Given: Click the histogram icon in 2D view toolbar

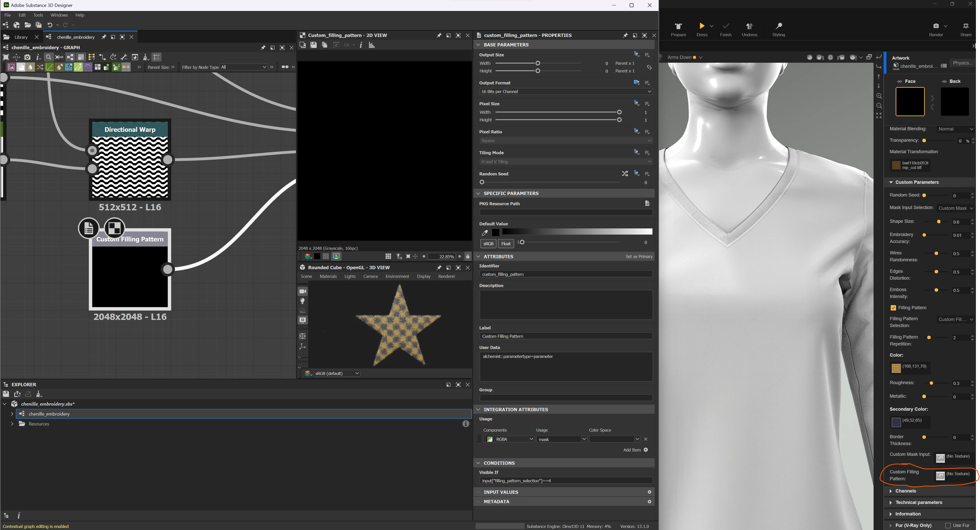Looking at the screenshot, I should 372,45.
